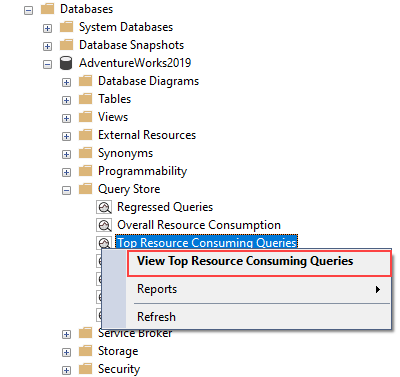Expand the Synonyms folder

66,154
